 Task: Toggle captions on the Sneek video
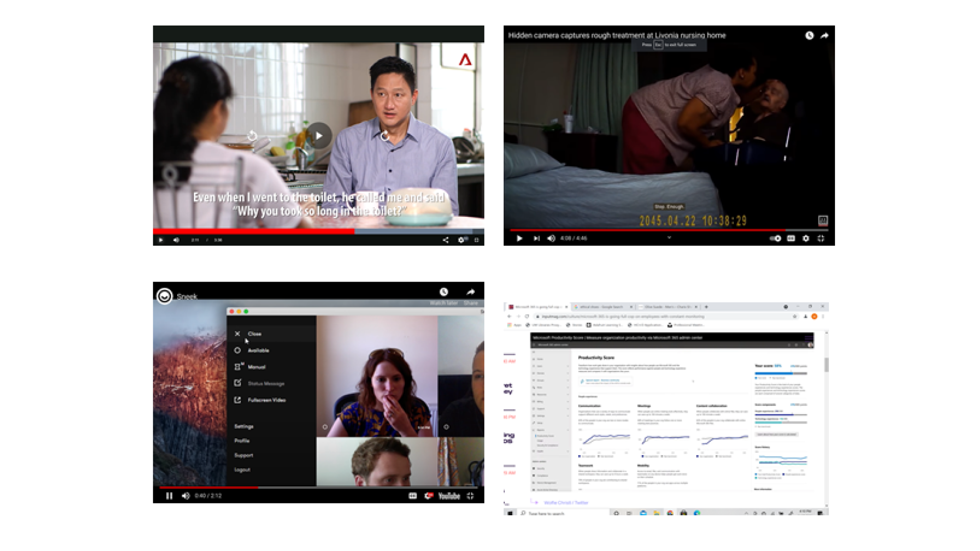tap(412, 496)
